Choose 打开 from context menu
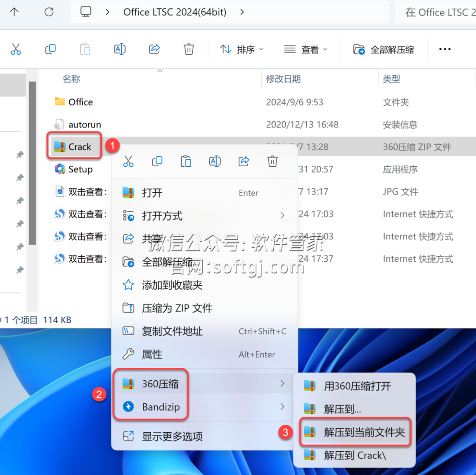476x475 pixels. (x=205, y=193)
